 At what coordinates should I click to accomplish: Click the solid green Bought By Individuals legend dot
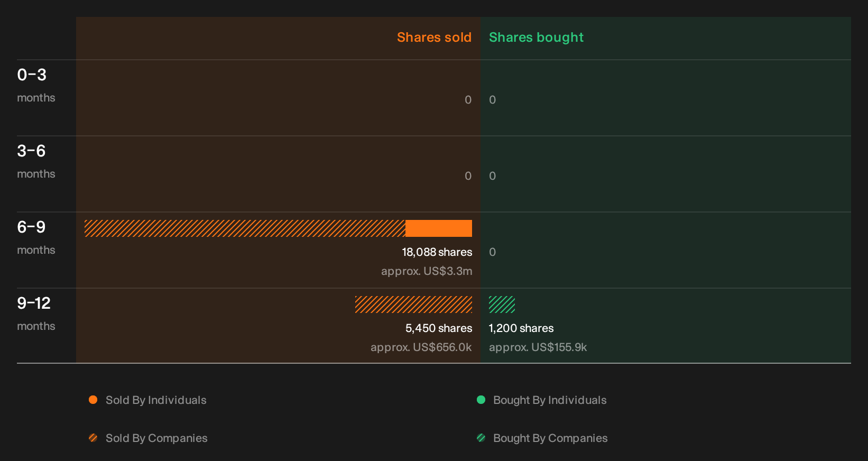pos(481,400)
